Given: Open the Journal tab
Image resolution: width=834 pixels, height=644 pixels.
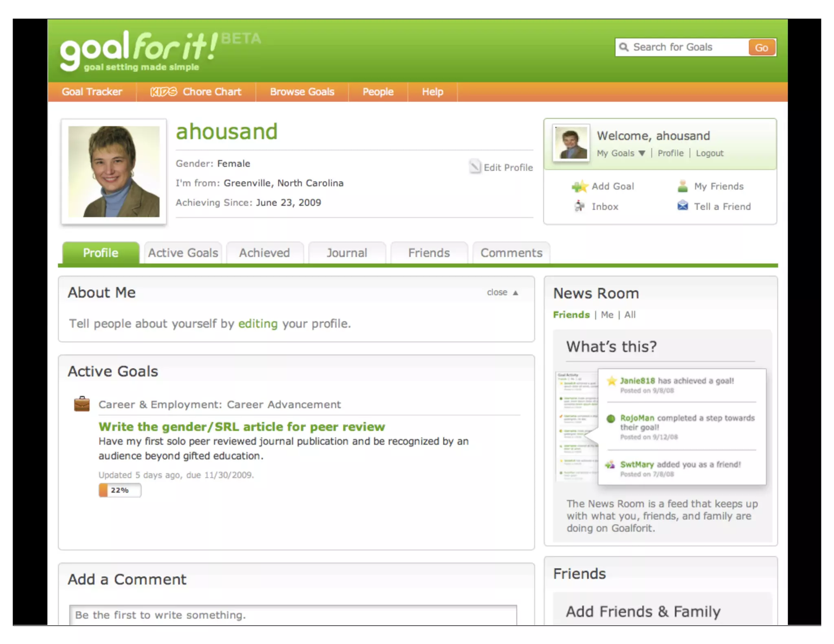Looking at the screenshot, I should (347, 253).
